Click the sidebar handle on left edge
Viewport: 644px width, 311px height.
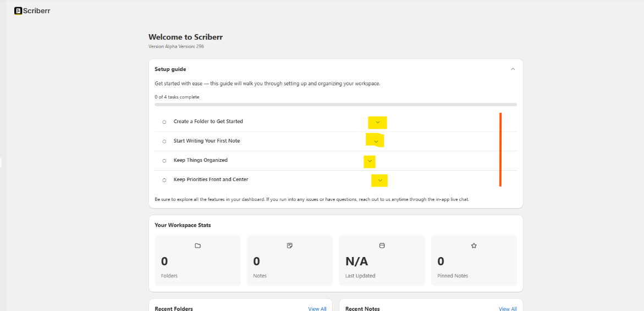1,162
